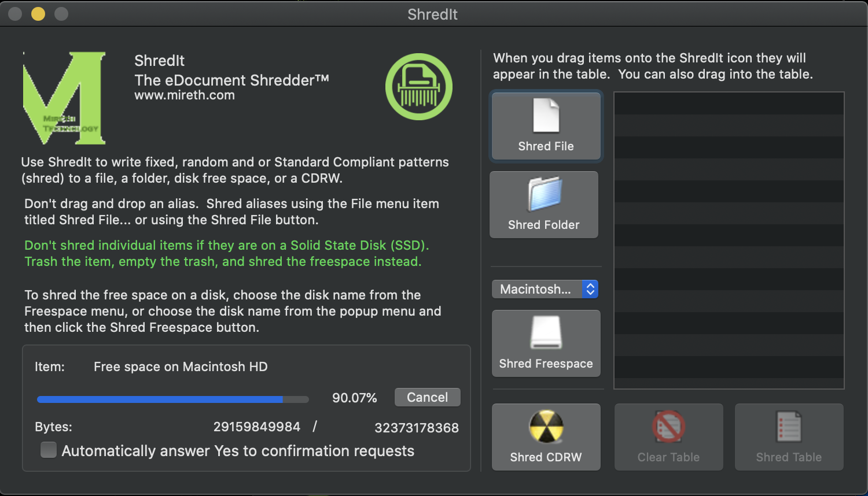Click the Mireth Technology M logo

tap(64, 98)
